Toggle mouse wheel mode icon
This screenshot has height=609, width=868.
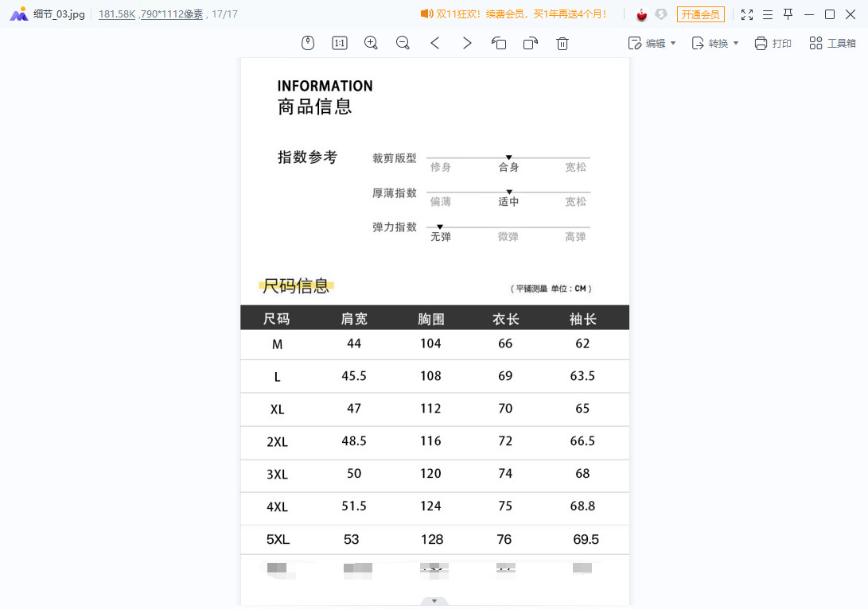pyautogui.click(x=308, y=43)
